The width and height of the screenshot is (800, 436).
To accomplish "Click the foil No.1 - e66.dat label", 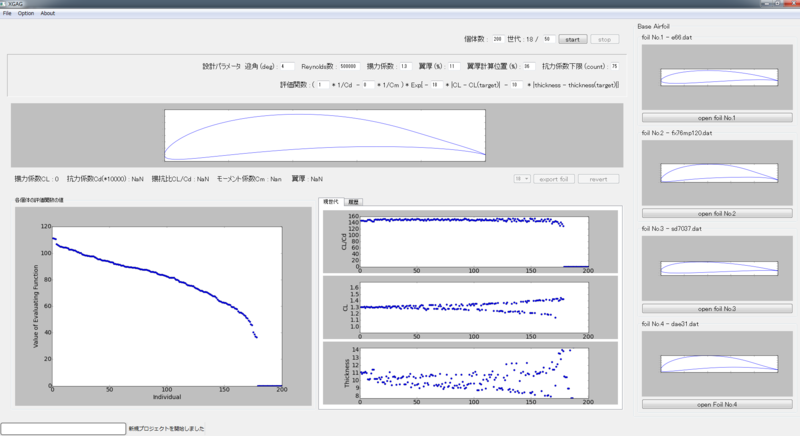I will (667, 37).
